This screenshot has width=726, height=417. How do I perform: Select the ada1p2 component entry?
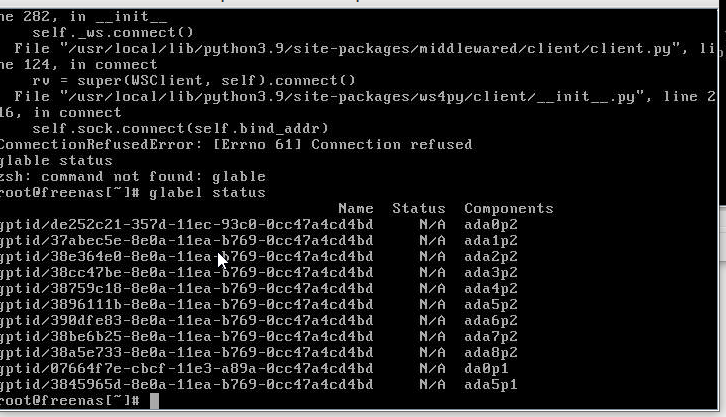tap(491, 241)
